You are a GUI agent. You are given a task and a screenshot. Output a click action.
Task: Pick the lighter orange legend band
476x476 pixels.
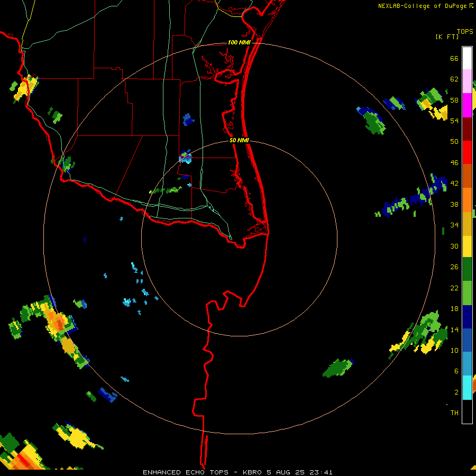(467, 200)
